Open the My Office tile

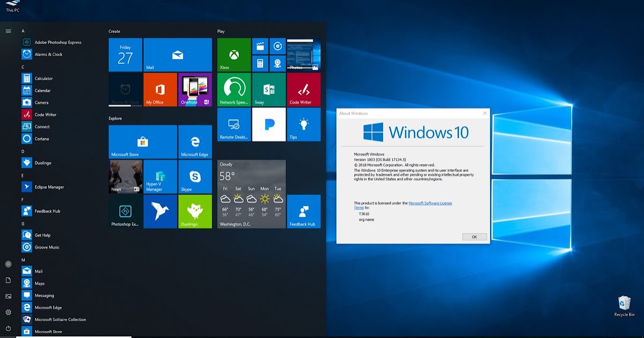(x=160, y=90)
